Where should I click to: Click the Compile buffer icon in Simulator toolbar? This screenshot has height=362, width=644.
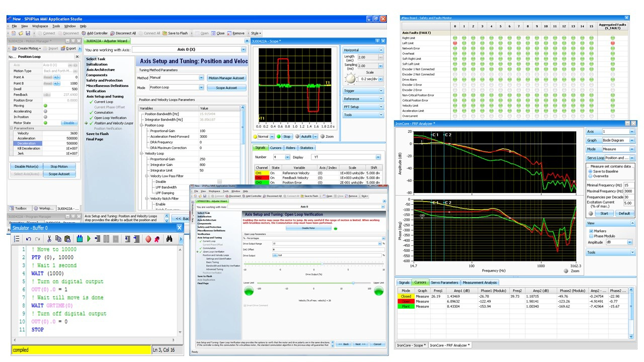point(79,239)
